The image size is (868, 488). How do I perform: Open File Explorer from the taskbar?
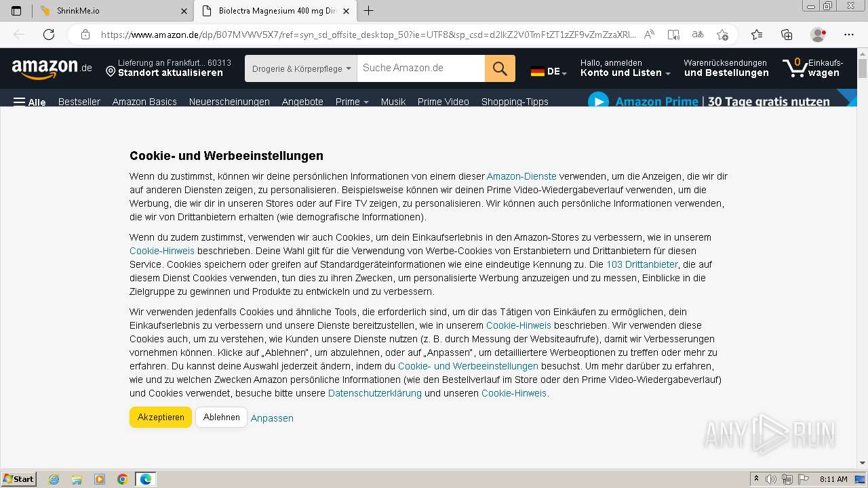77,479
